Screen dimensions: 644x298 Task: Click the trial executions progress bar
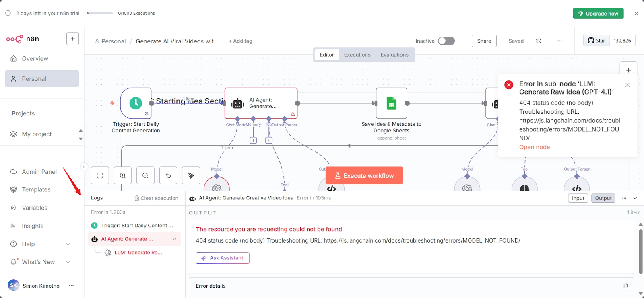tap(100, 14)
